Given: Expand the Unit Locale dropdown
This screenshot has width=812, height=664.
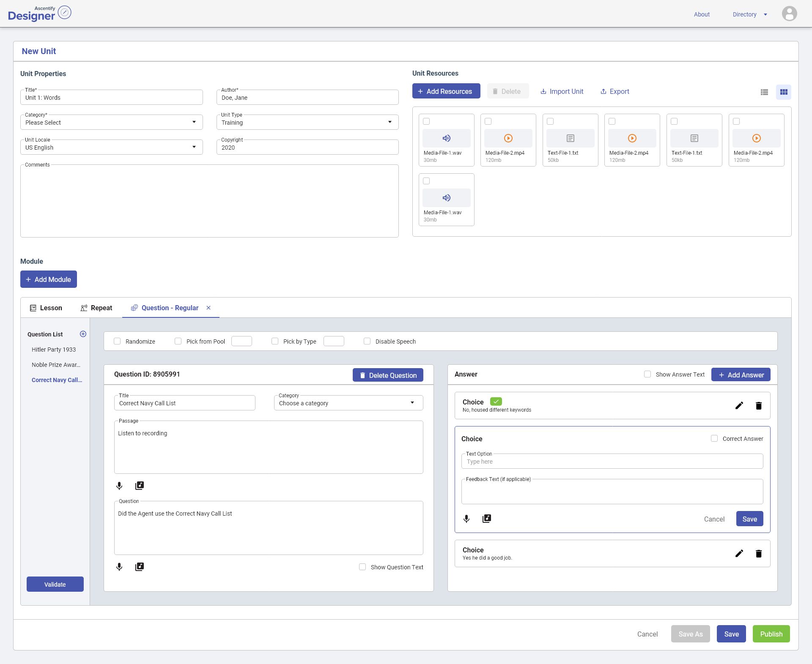Looking at the screenshot, I should click(x=112, y=147).
